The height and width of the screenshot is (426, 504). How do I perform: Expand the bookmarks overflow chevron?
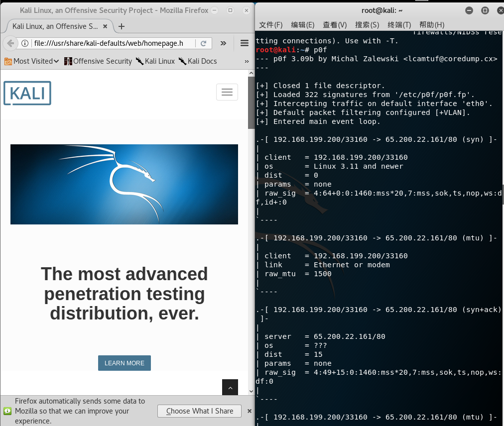point(245,61)
